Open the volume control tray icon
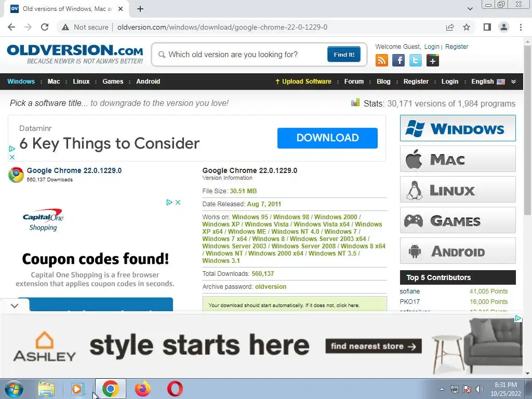 point(480,389)
